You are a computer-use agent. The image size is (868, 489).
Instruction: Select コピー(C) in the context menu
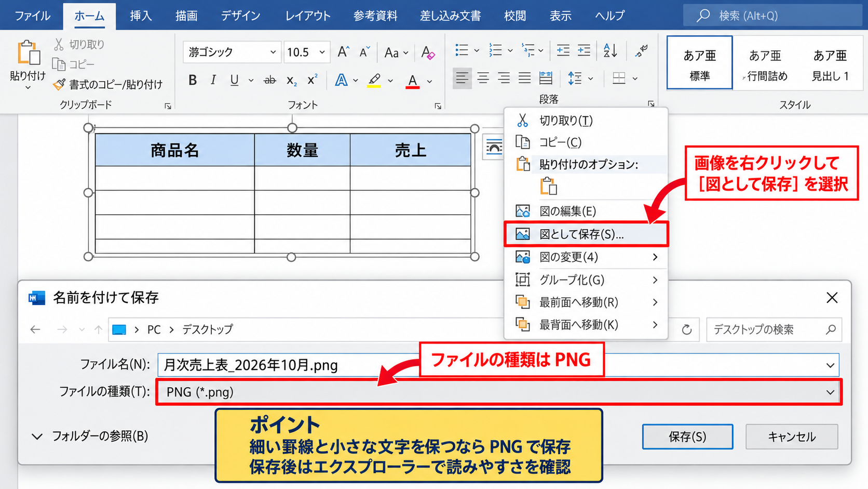tap(586, 142)
